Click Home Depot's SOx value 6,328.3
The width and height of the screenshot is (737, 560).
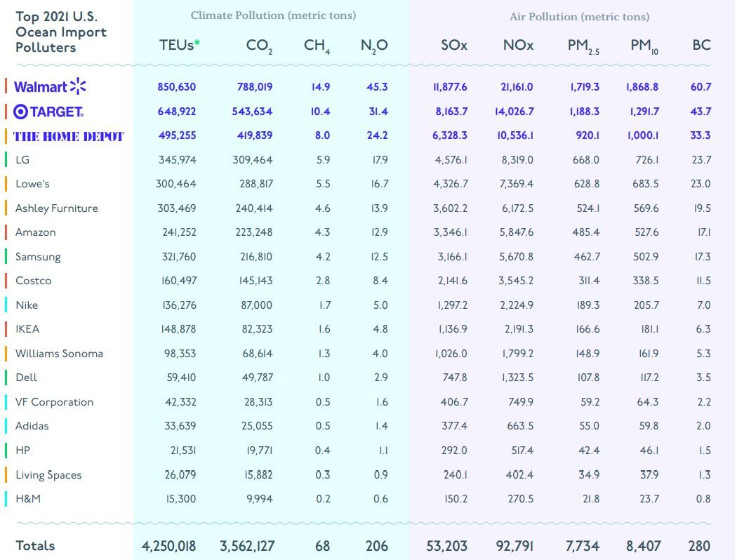point(450,135)
